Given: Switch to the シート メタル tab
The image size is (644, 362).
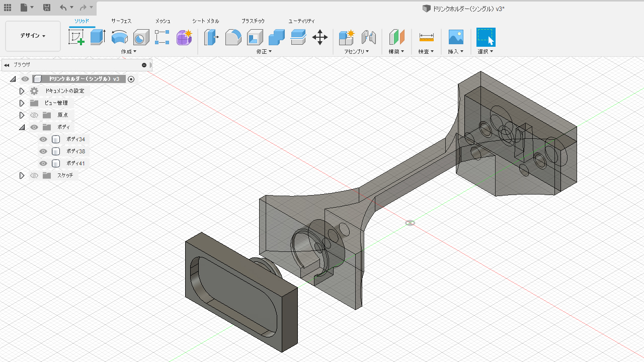Looking at the screenshot, I should [205, 21].
